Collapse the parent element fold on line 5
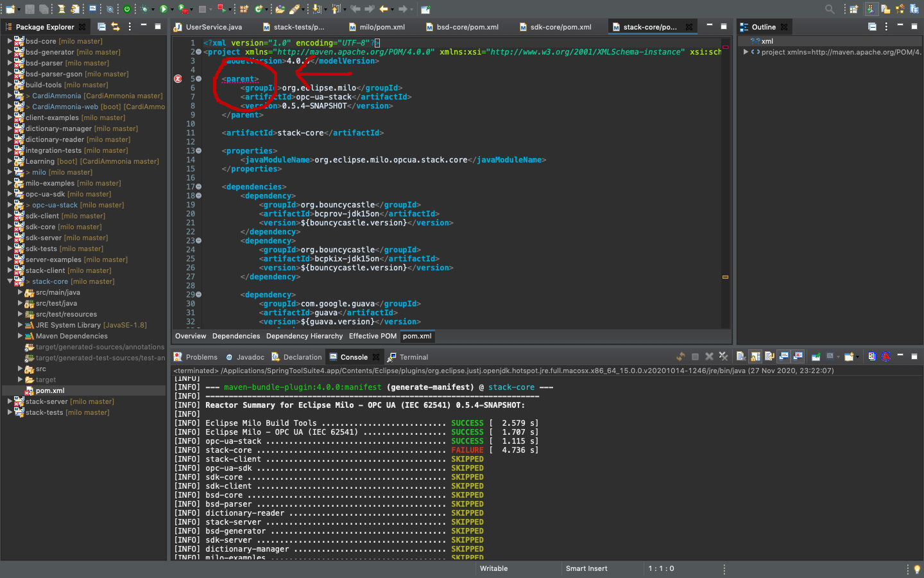The image size is (924, 578). coord(198,79)
